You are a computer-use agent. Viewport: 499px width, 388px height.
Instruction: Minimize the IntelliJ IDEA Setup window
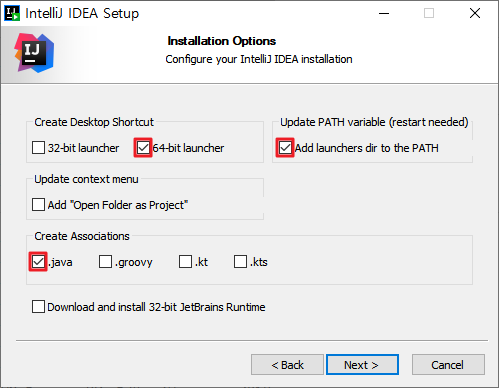[384, 13]
